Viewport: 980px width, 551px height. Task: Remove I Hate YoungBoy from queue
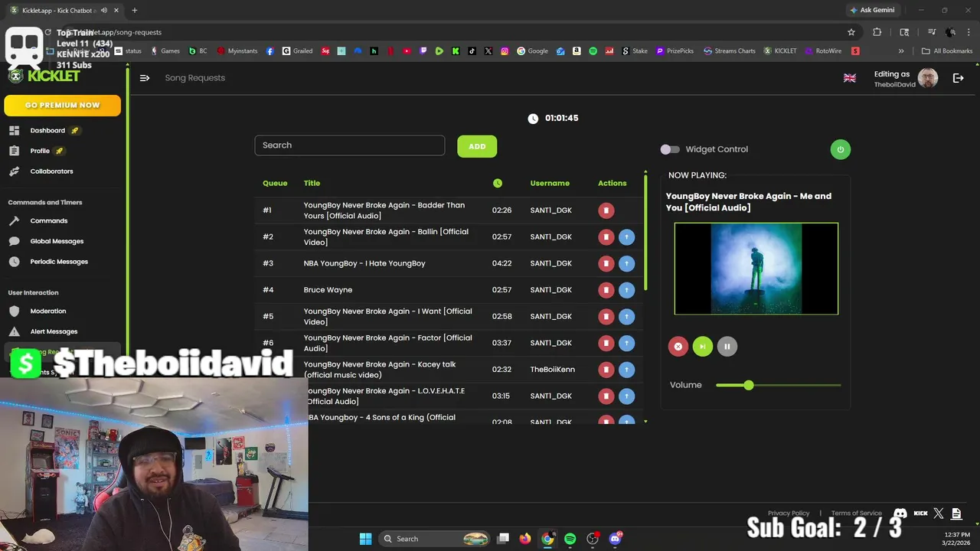click(x=606, y=263)
